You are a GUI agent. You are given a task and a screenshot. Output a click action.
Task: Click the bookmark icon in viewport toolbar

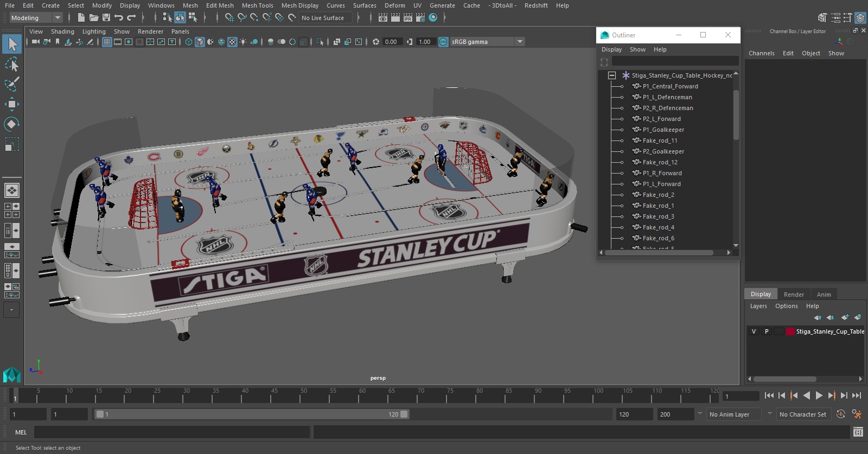tap(57, 42)
